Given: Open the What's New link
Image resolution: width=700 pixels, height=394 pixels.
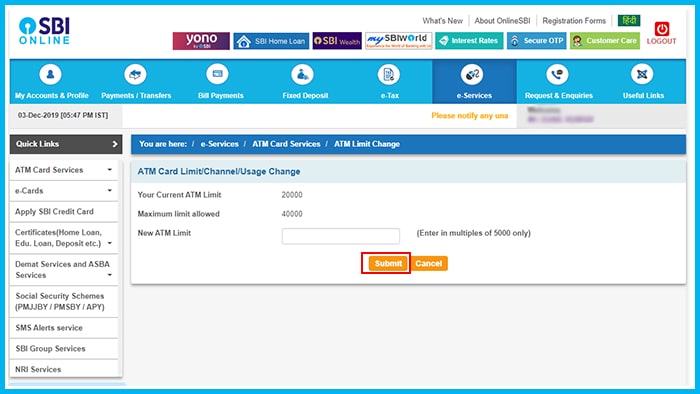Looking at the screenshot, I should [443, 21].
